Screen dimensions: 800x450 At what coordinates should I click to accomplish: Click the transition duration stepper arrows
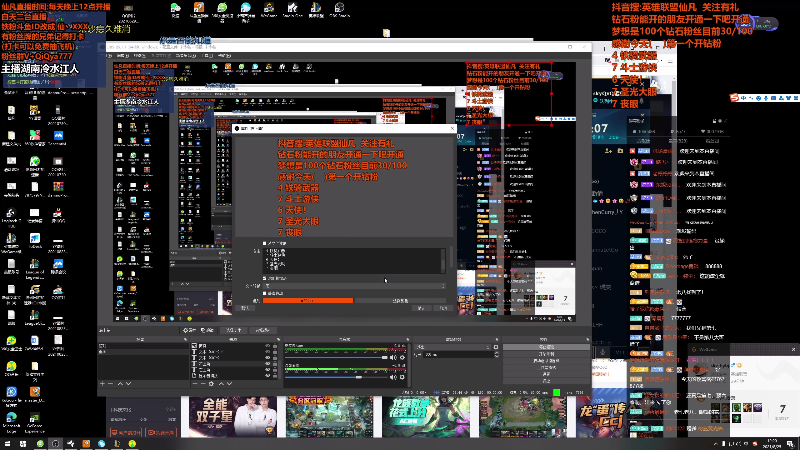[496, 354]
